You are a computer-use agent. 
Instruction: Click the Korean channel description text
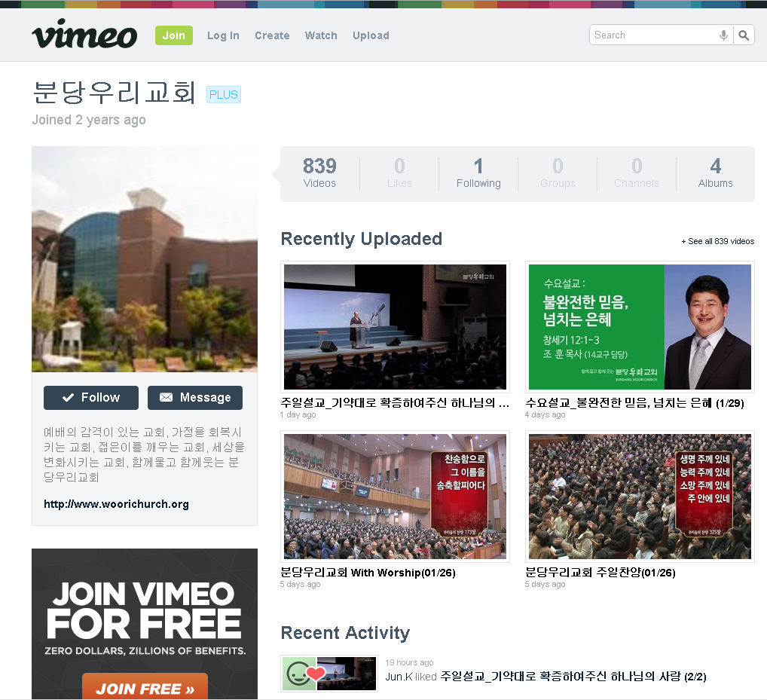pyautogui.click(x=144, y=454)
